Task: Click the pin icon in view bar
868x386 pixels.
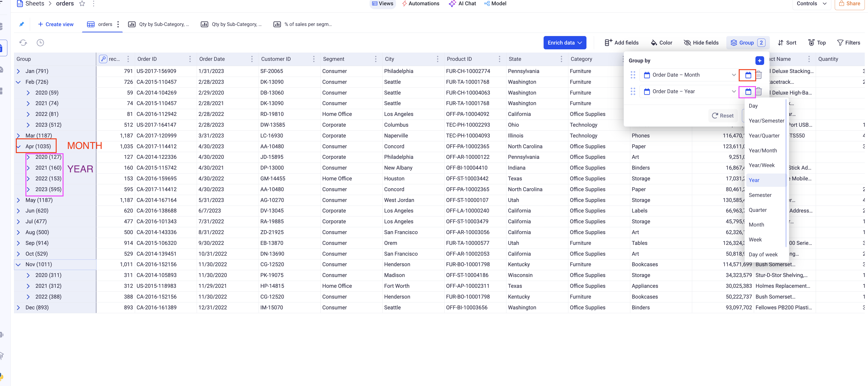Action: (x=22, y=24)
